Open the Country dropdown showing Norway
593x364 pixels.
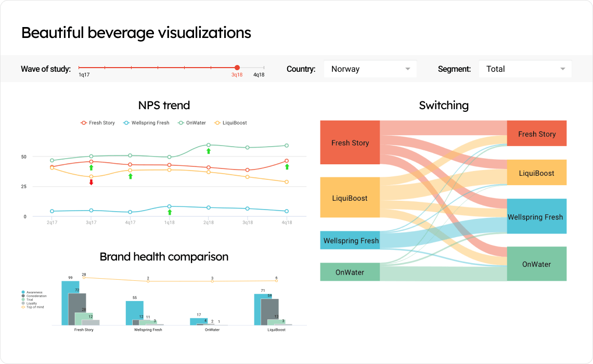click(x=370, y=69)
